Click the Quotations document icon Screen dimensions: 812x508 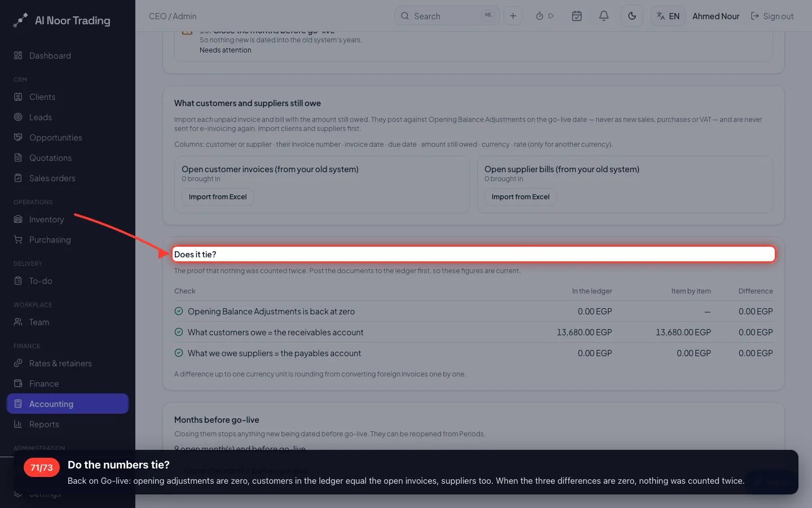coord(18,158)
